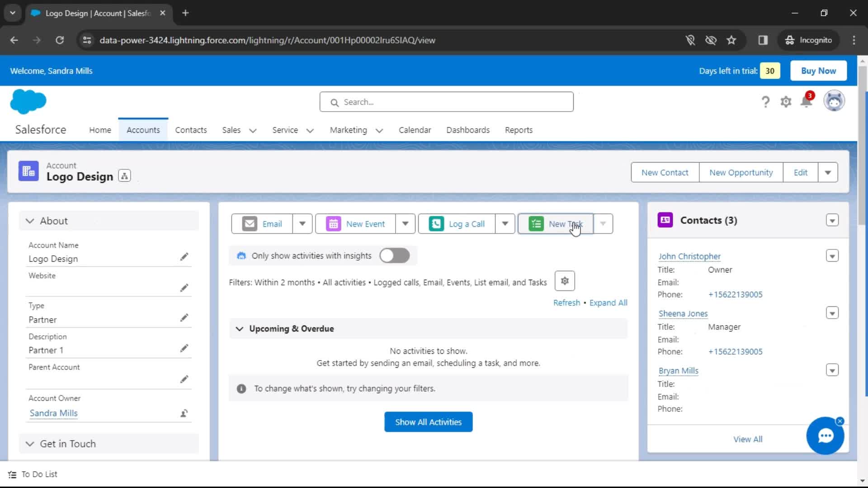Click View All contacts link
Screen dimensions: 868x488
(x=748, y=439)
